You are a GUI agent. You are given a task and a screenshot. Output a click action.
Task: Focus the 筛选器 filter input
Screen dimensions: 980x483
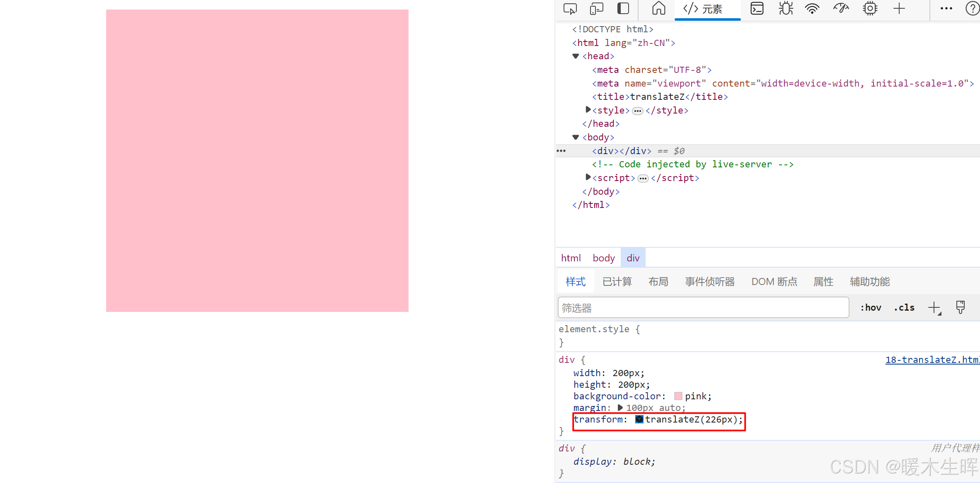tap(703, 308)
